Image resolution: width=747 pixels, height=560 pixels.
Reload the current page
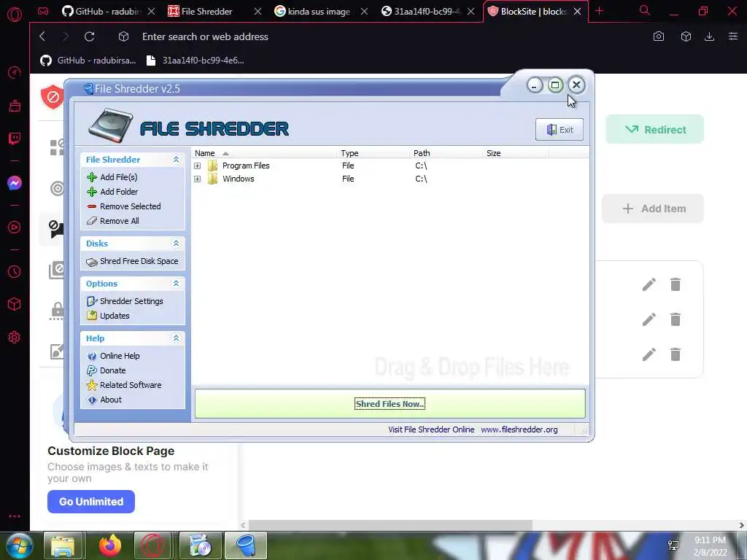[90, 36]
